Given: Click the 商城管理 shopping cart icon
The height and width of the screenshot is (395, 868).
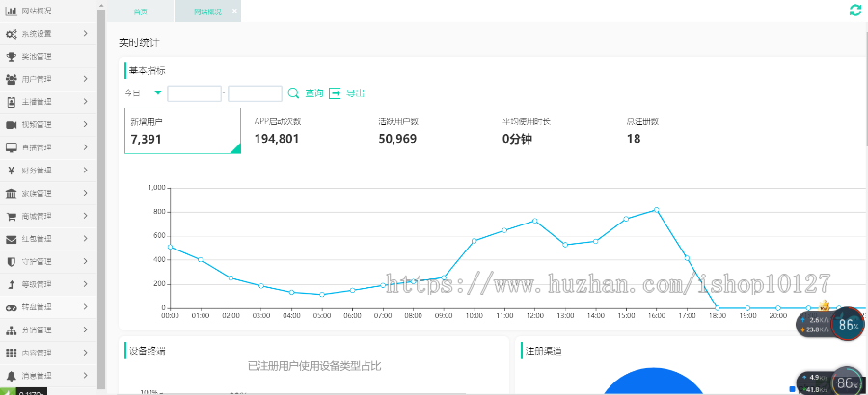Looking at the screenshot, I should click(x=11, y=217).
